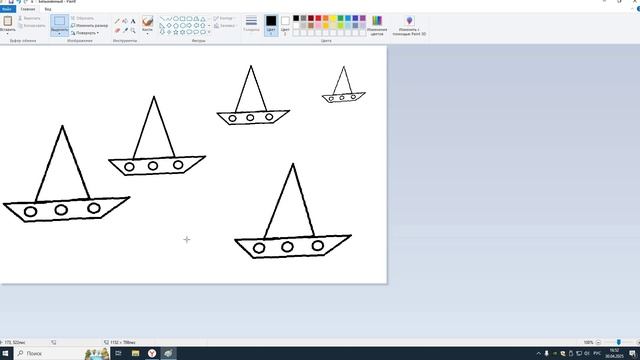Viewport: 640px width, 360px height.
Task: Select the Magnifier tool
Action: [x=133, y=30]
